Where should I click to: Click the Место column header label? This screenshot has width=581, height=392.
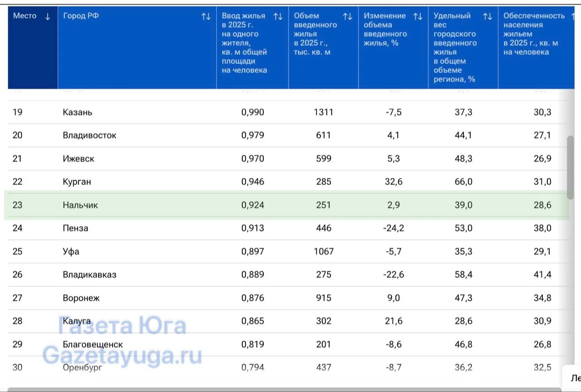25,16
